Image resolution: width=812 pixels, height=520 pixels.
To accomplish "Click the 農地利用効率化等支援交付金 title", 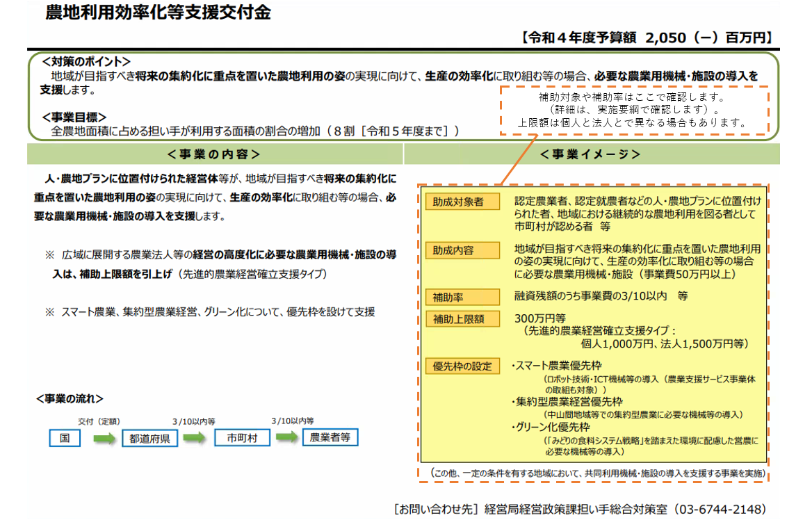I will (x=158, y=13).
